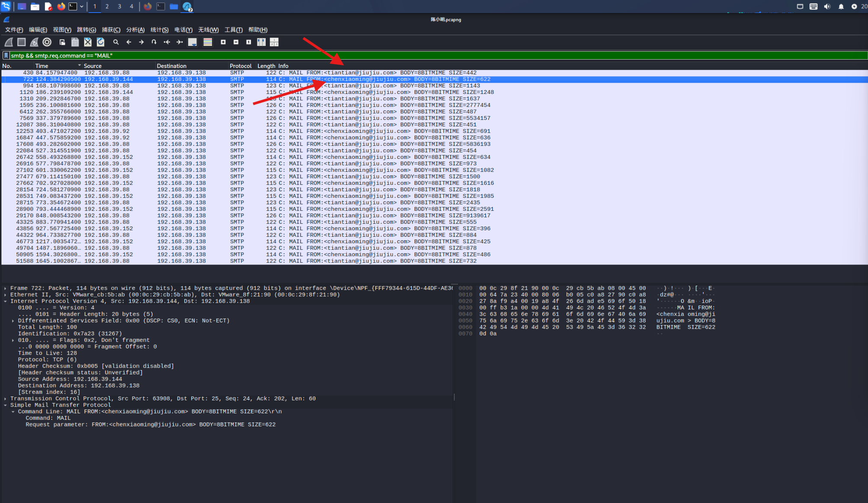Screen dimensions: 868x503
Task: Save this capture file from the toolbar
Action: pyautogui.click(x=75, y=42)
